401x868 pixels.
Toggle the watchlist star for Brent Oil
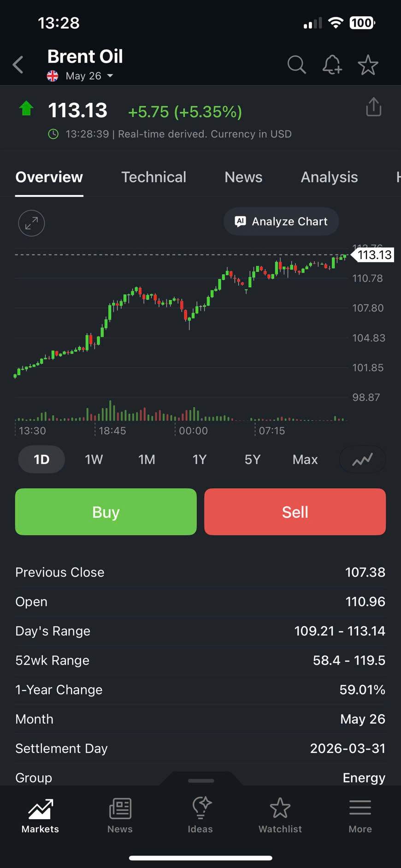tap(368, 65)
